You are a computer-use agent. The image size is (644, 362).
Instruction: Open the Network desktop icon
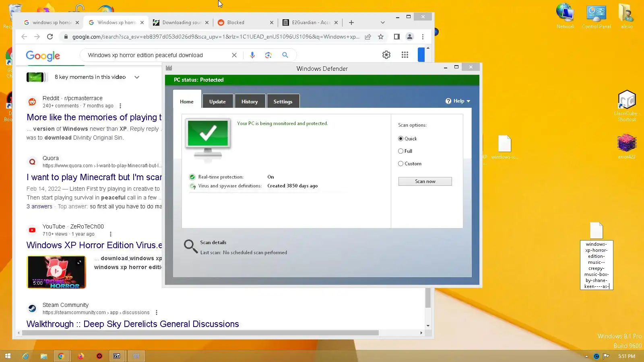565,16
